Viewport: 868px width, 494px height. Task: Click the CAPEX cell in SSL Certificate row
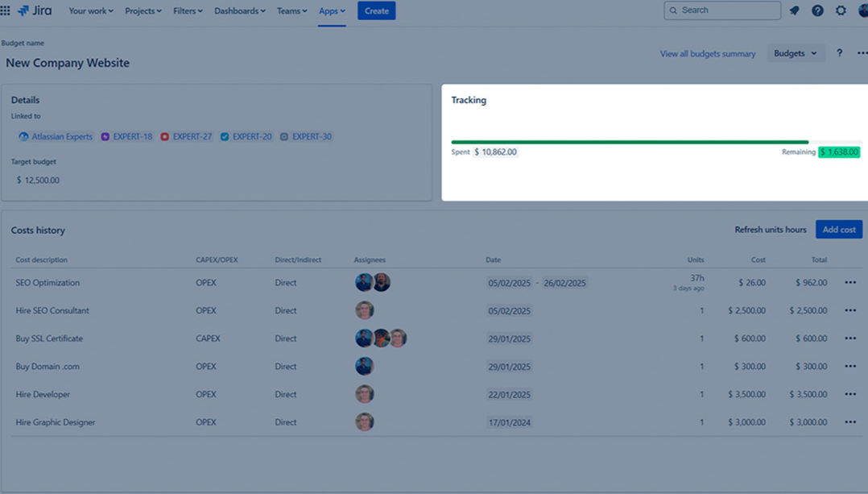coord(208,338)
